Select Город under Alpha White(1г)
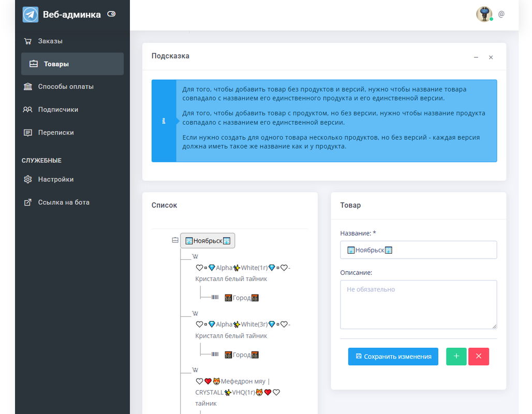Screen dimensions: 532x414 coord(242,298)
